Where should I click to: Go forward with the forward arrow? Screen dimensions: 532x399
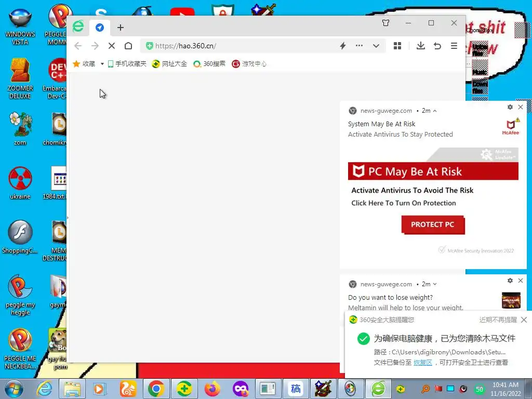coord(95,46)
